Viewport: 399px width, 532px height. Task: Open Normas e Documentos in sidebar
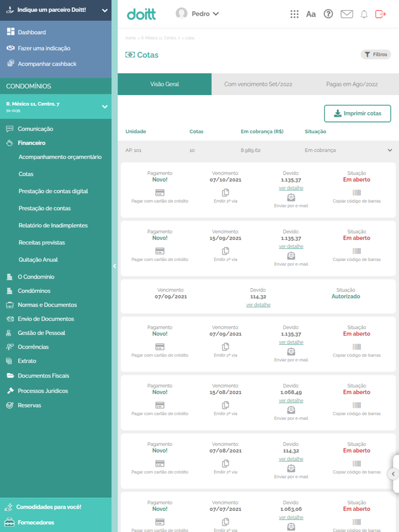point(47,305)
